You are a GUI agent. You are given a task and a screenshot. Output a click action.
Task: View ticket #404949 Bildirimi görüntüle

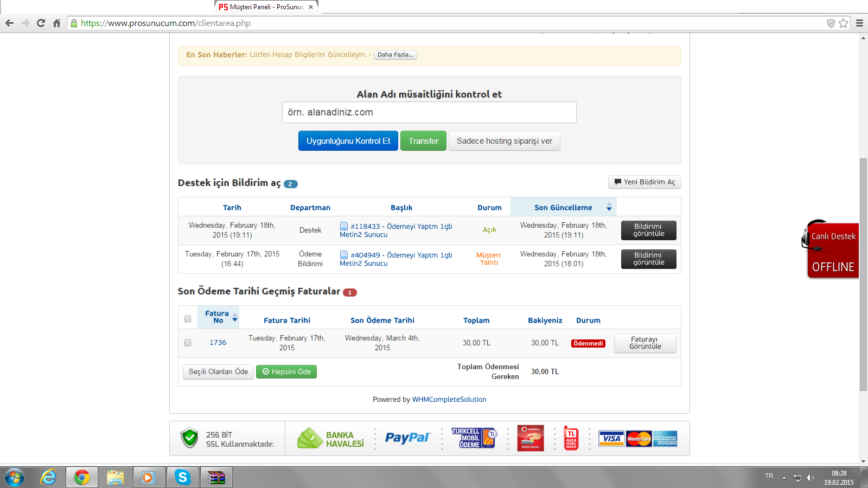(649, 259)
